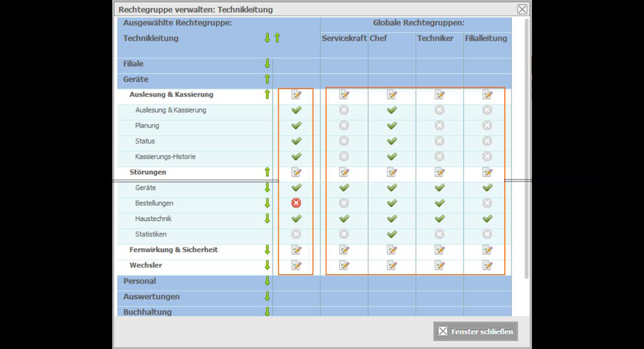Click grey Planung cross under Servicekraft
The width and height of the screenshot is (644, 349).
(x=344, y=125)
